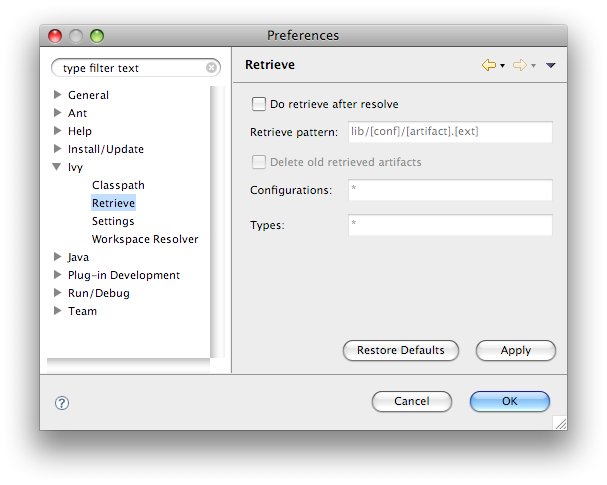Collapse the Ivy tree node

coord(58,168)
